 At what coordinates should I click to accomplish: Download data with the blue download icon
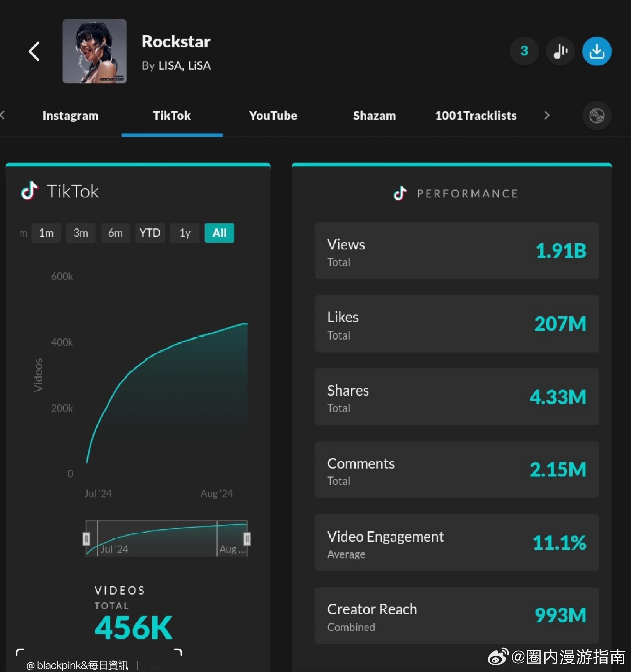pyautogui.click(x=597, y=51)
